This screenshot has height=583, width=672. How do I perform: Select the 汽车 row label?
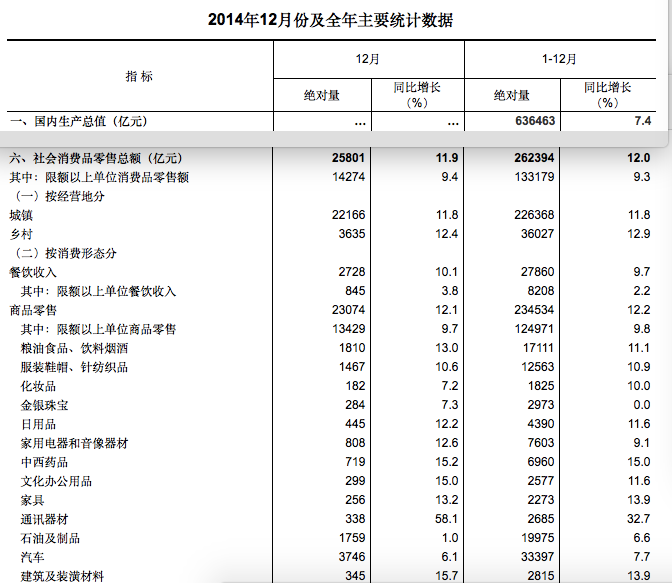pos(33,557)
